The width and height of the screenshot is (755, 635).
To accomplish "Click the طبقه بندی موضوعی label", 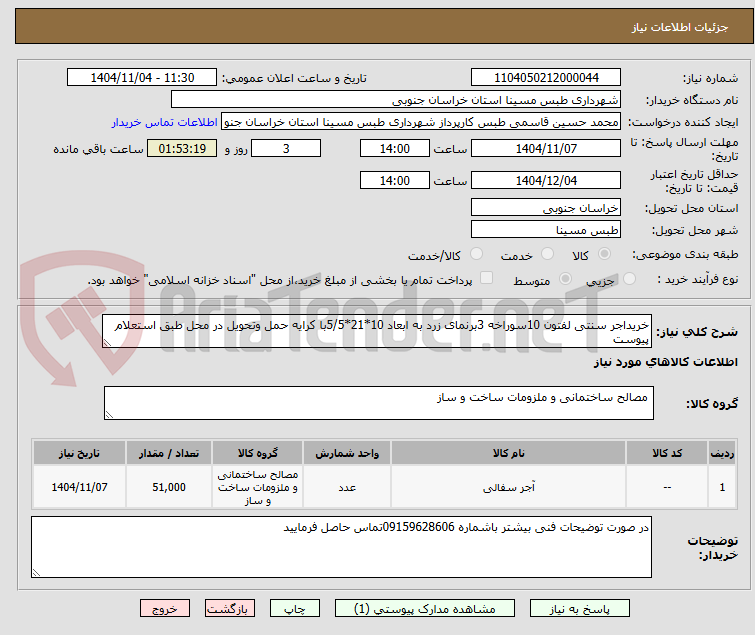I will click(685, 254).
